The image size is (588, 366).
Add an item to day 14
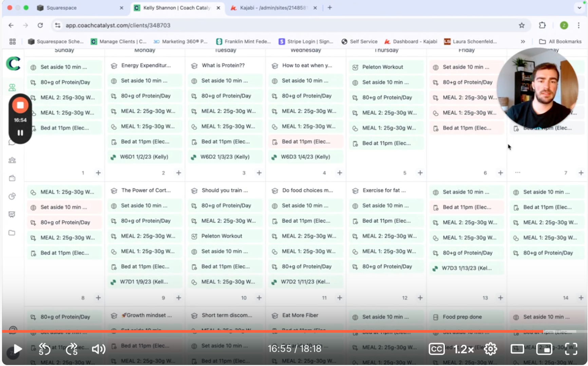pos(581,298)
